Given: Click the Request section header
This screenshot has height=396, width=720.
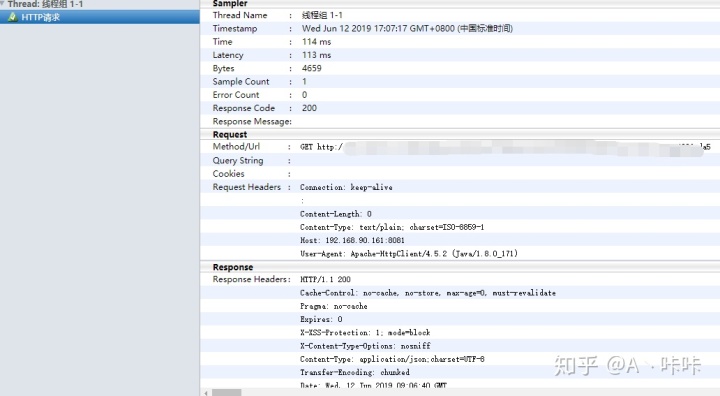Looking at the screenshot, I should pos(230,135).
